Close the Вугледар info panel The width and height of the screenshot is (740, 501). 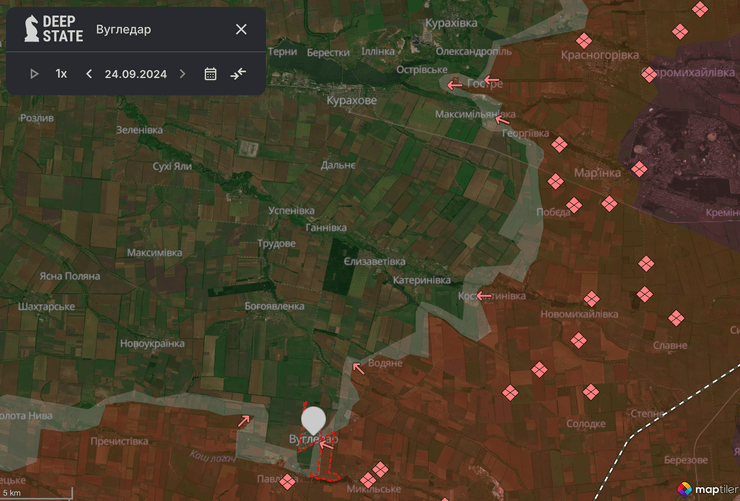(241, 29)
